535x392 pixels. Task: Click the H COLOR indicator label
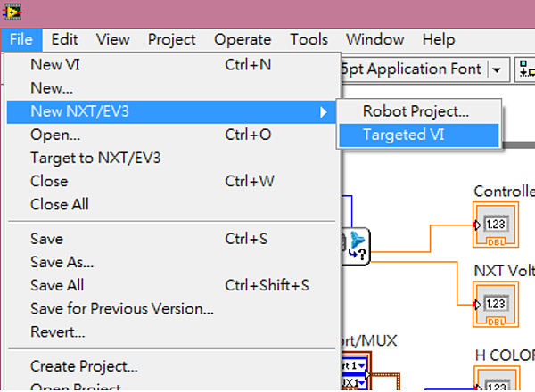[x=505, y=355]
